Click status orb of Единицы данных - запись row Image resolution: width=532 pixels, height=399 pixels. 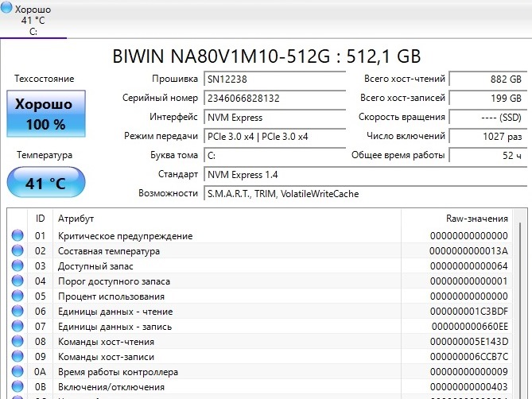(x=17, y=326)
